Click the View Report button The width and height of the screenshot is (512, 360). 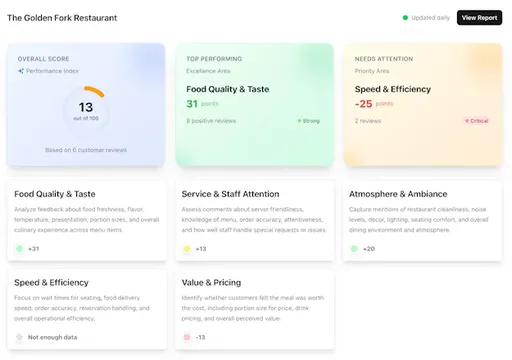[x=479, y=18]
